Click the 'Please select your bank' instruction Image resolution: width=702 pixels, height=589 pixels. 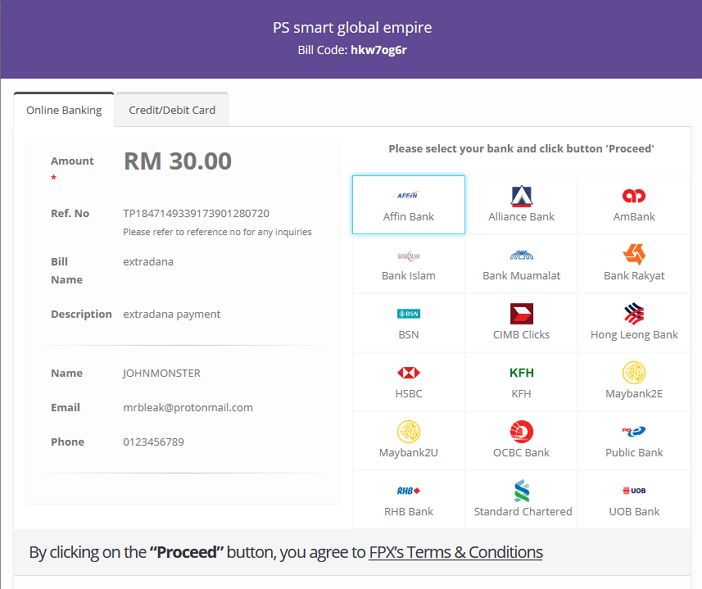pyautogui.click(x=521, y=149)
